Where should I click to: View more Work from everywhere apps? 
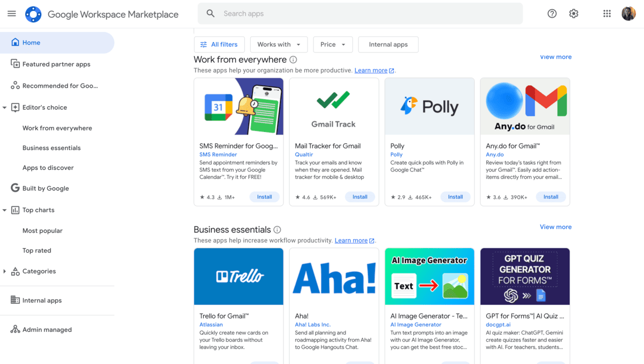(555, 57)
